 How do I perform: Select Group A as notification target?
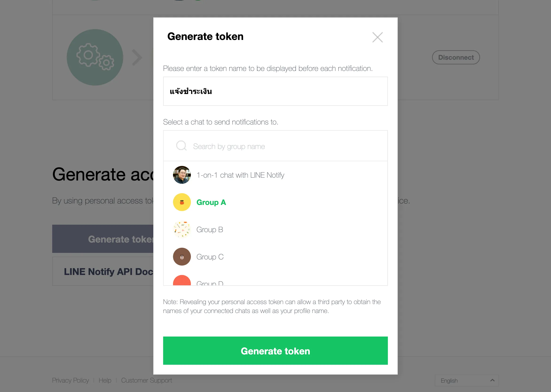pos(211,202)
